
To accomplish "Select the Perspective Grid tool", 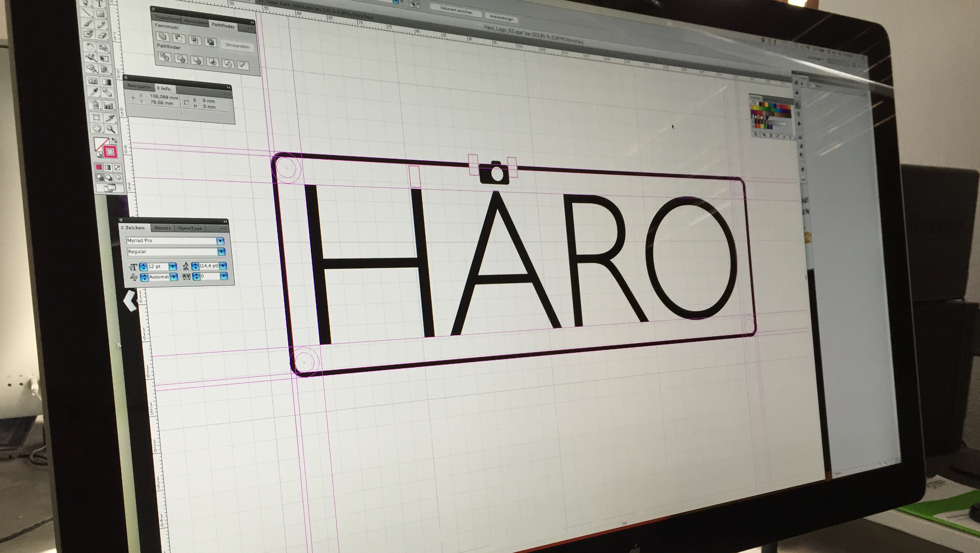I will [x=105, y=69].
